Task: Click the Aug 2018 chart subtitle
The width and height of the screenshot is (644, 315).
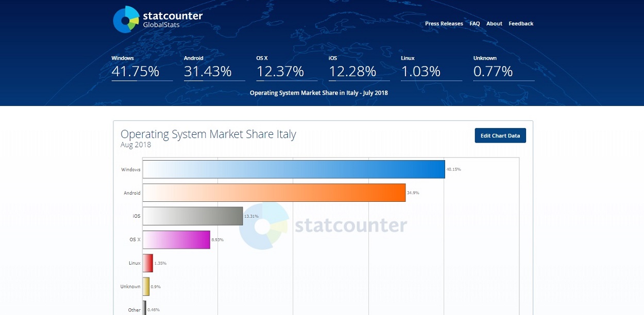Action: coord(136,145)
